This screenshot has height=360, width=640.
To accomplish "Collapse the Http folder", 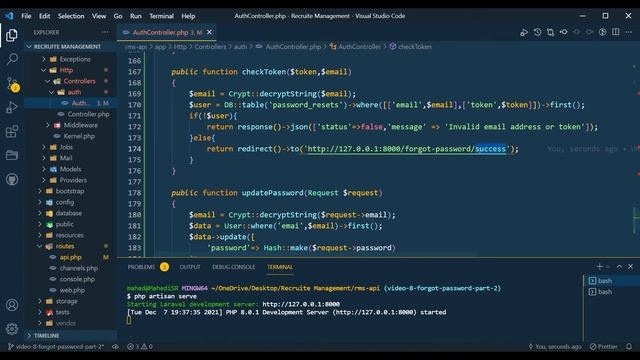I will click(67, 70).
